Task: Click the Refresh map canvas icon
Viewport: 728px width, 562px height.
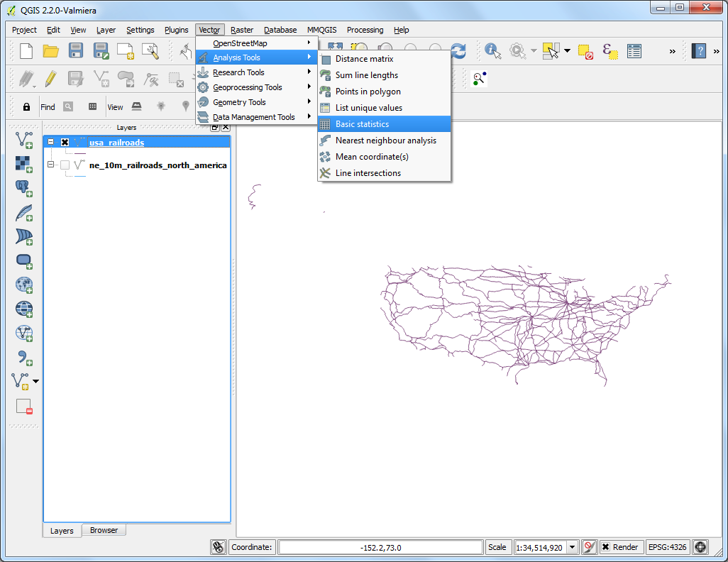Action: 458,51
